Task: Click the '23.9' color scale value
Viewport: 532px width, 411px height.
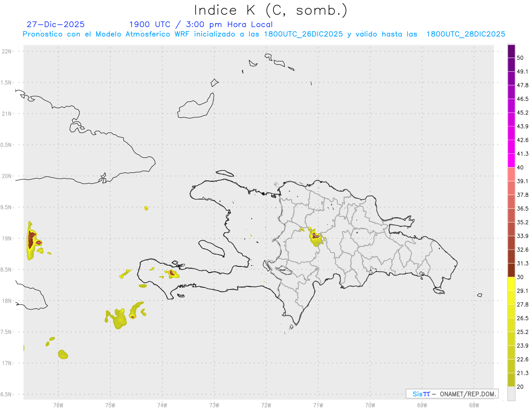Action: [x=523, y=346]
